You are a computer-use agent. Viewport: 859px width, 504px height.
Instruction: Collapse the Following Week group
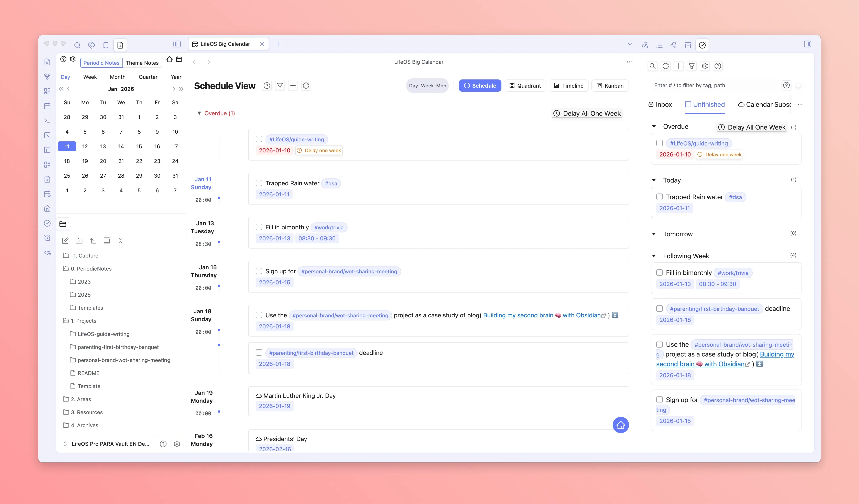click(x=653, y=256)
